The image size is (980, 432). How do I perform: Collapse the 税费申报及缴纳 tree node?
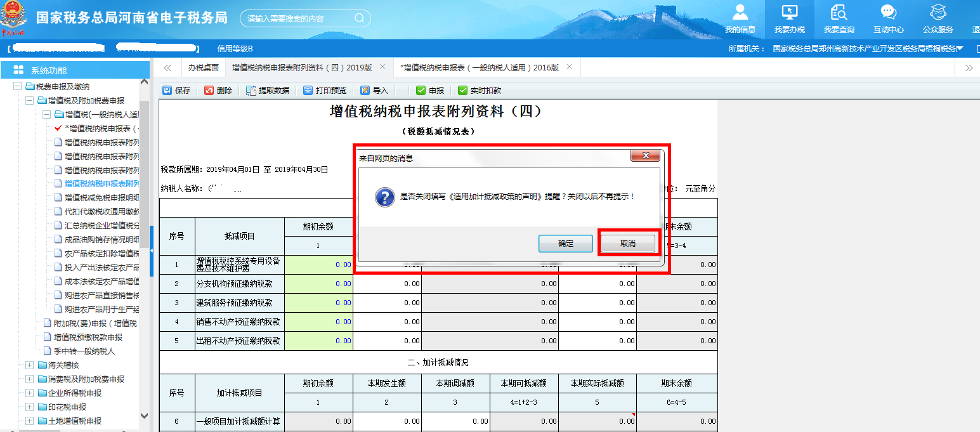click(18, 87)
